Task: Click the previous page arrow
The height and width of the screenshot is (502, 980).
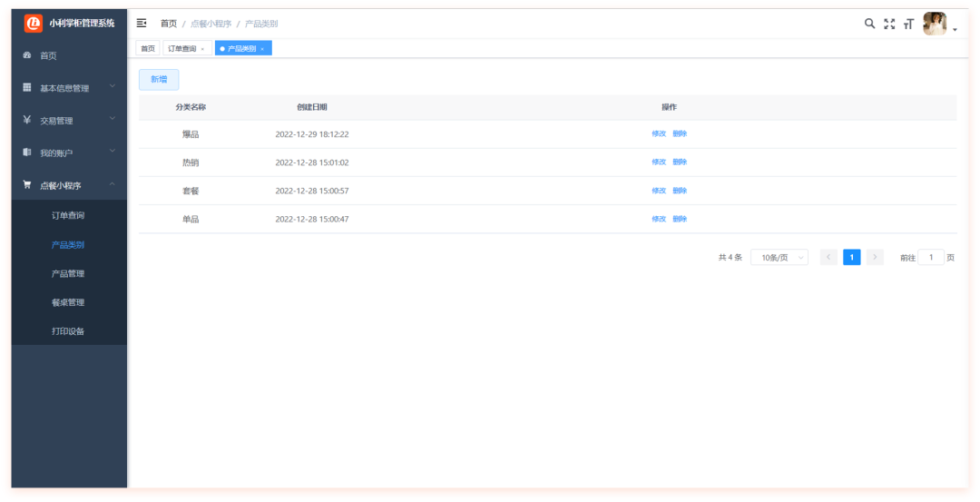Action: coord(828,257)
